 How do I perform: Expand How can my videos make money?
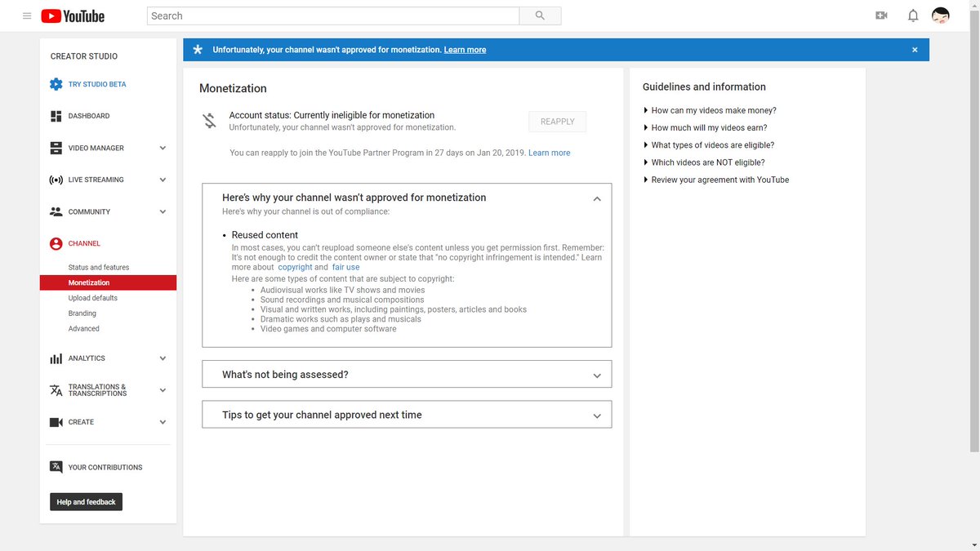(x=710, y=110)
